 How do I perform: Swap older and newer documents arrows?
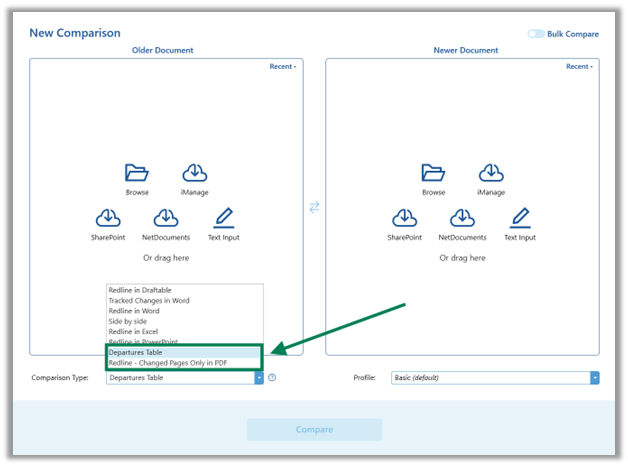pos(314,207)
